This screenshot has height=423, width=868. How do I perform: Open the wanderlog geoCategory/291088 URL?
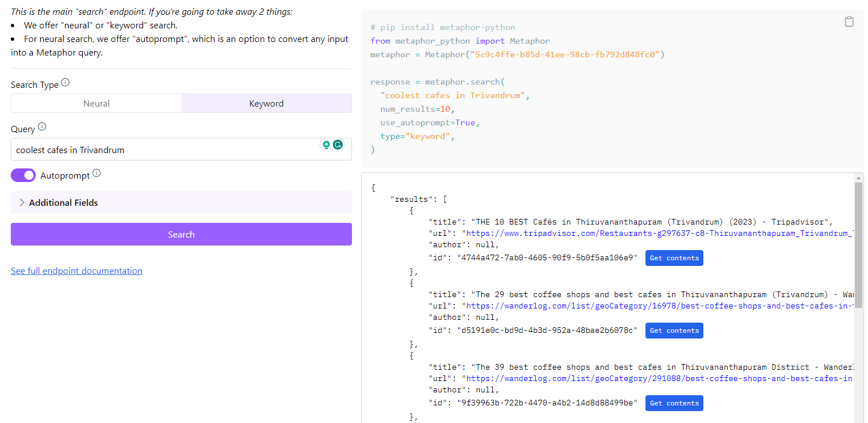pos(657,378)
